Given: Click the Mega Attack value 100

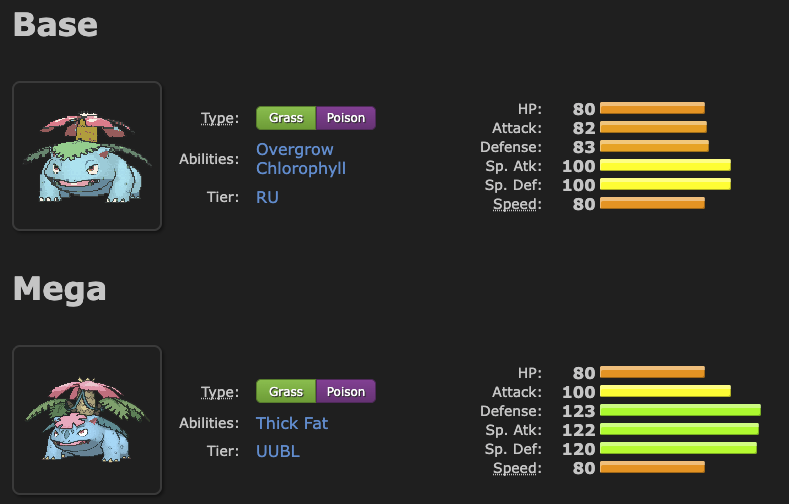Looking at the screenshot, I should (x=579, y=392).
